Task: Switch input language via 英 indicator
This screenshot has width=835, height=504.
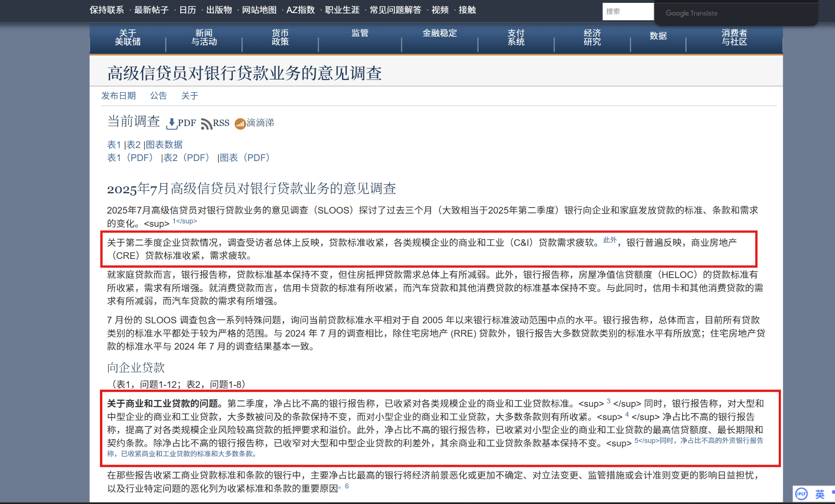Action: point(820,494)
